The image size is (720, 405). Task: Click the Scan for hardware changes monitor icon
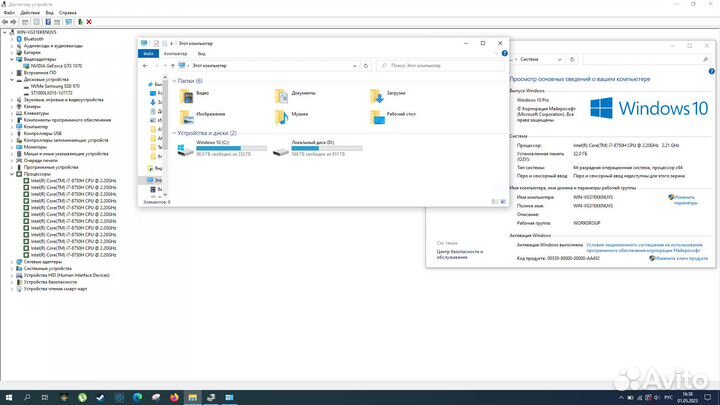[x=68, y=22]
